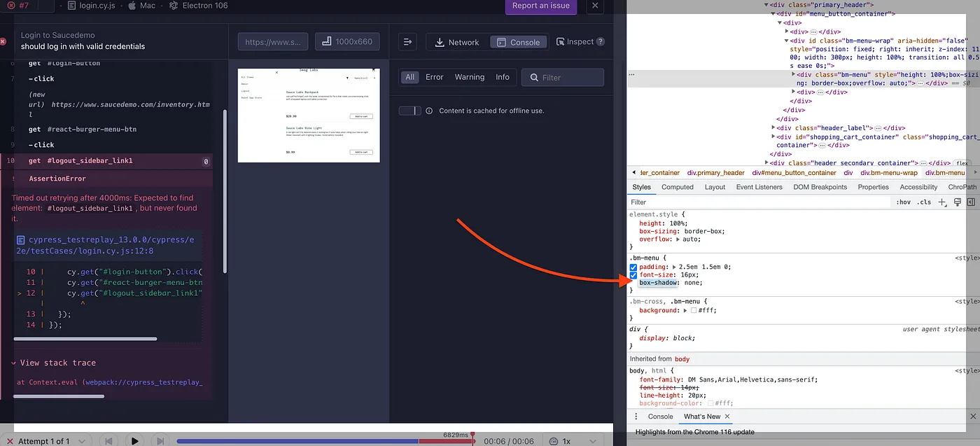Click the skip to next button
The height and width of the screenshot is (446, 980).
click(x=160, y=441)
